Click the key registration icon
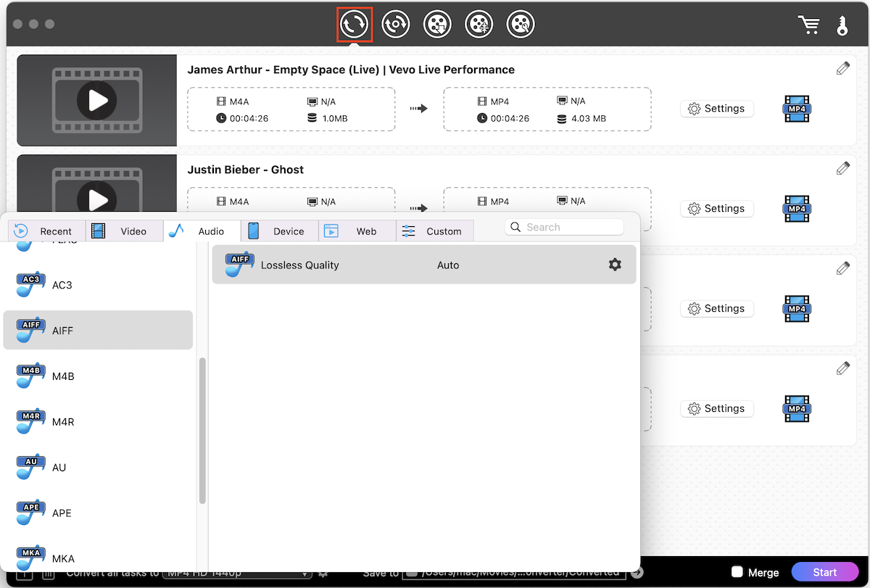The width and height of the screenshot is (870, 588). click(843, 24)
